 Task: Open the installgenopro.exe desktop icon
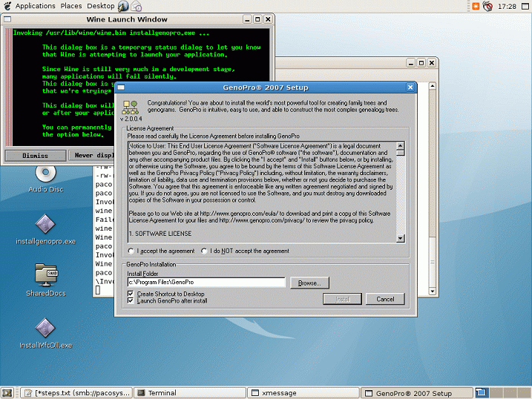tap(45, 224)
